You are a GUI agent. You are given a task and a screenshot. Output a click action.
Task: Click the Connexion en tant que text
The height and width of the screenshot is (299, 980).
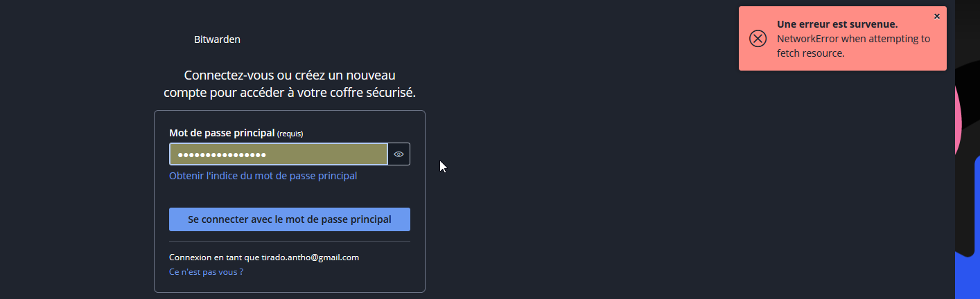coord(214,257)
